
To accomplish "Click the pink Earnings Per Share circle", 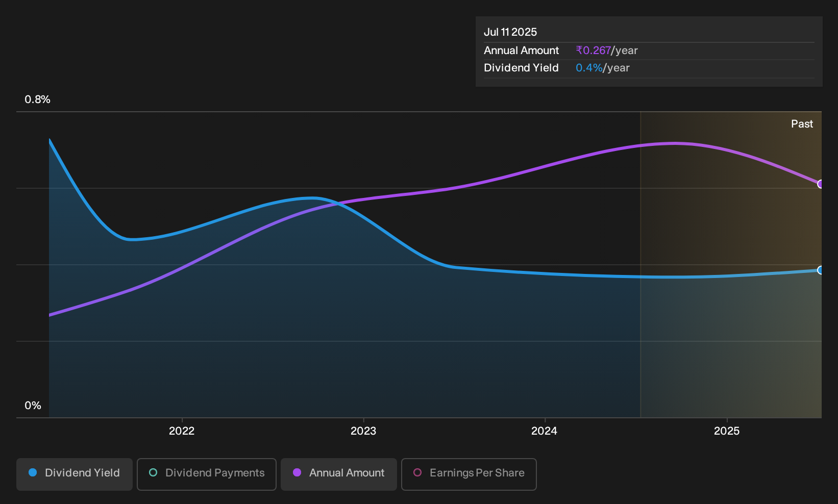I will pyautogui.click(x=417, y=472).
